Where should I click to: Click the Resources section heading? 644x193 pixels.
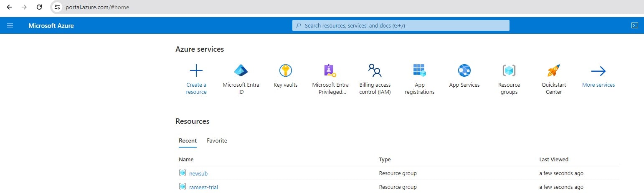pos(193,121)
